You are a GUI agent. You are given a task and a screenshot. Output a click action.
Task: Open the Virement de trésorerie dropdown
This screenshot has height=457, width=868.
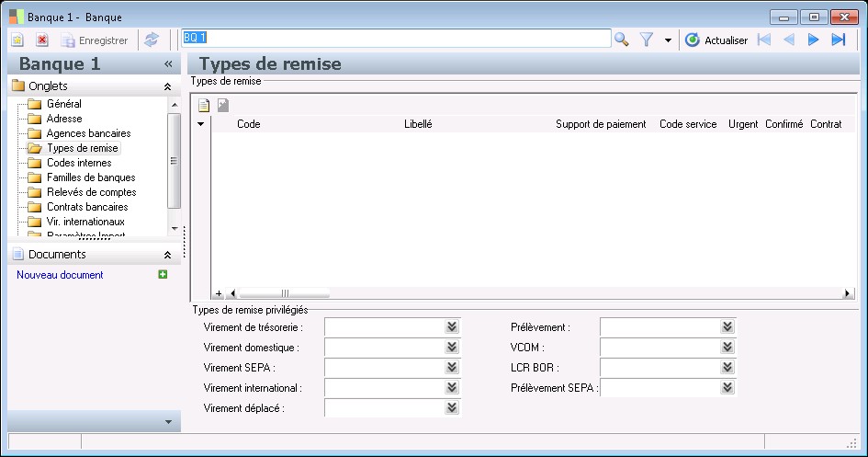(451, 326)
